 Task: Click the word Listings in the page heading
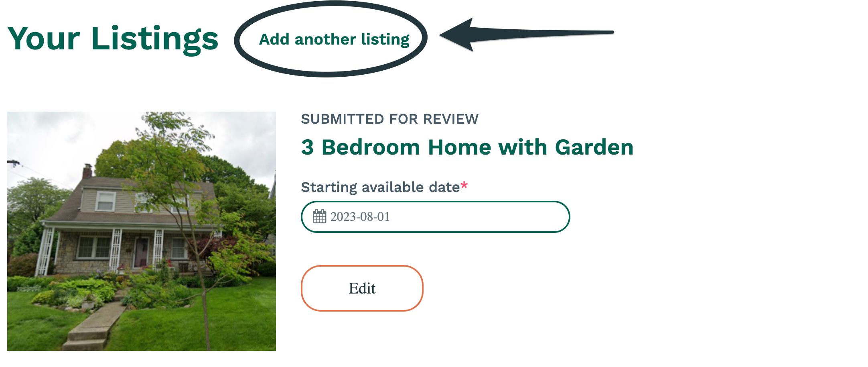pyautogui.click(x=154, y=39)
